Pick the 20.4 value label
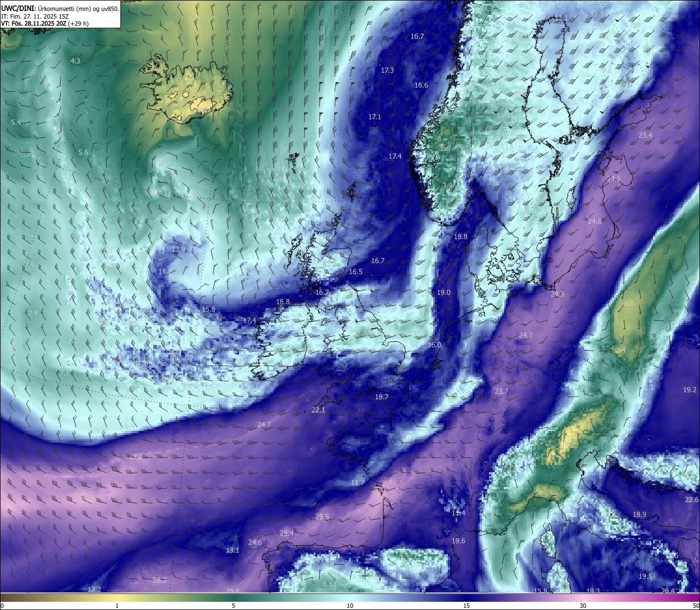The height and width of the screenshot is (610, 700). tap(668, 591)
